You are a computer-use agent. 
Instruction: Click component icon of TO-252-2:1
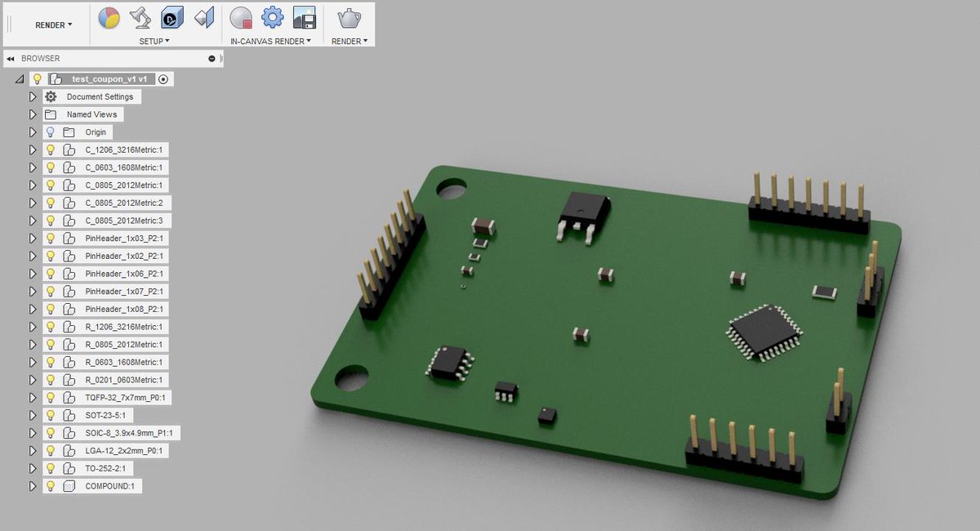click(x=69, y=468)
